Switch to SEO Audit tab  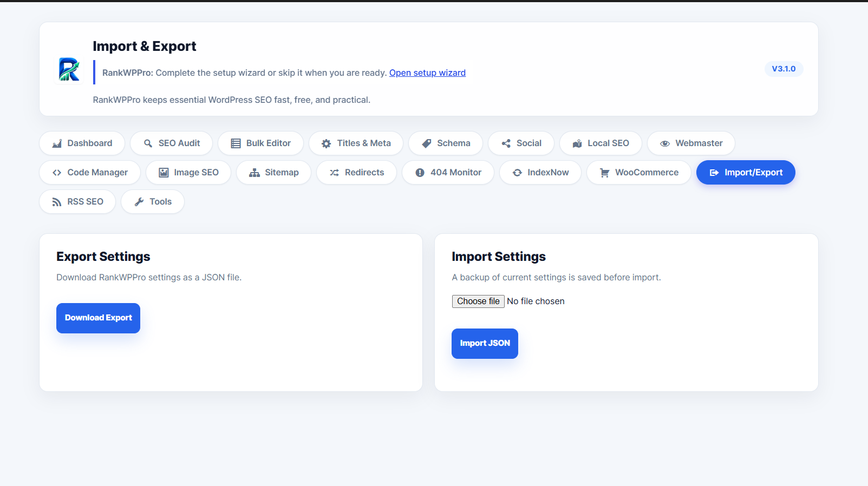pyautogui.click(x=172, y=143)
